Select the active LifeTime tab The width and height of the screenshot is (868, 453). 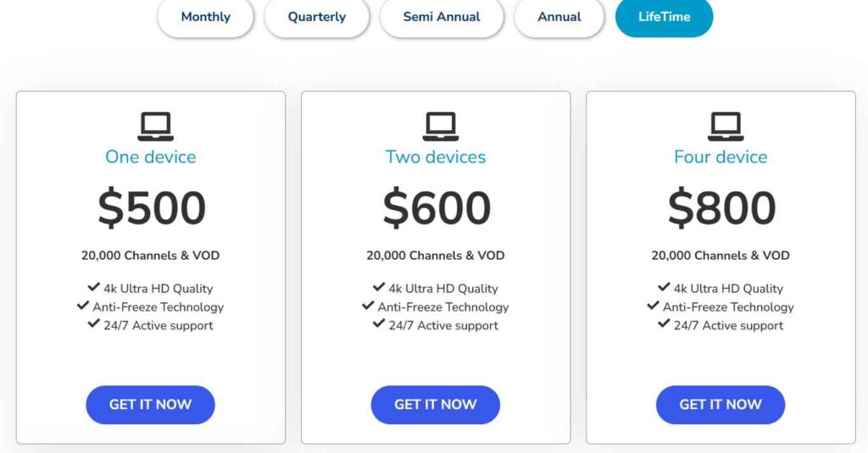[x=664, y=17]
